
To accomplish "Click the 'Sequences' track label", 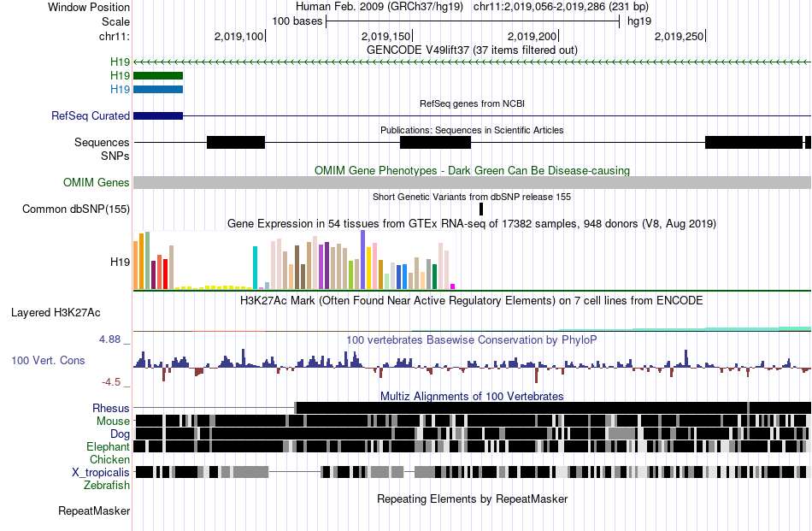I will click(x=102, y=143).
